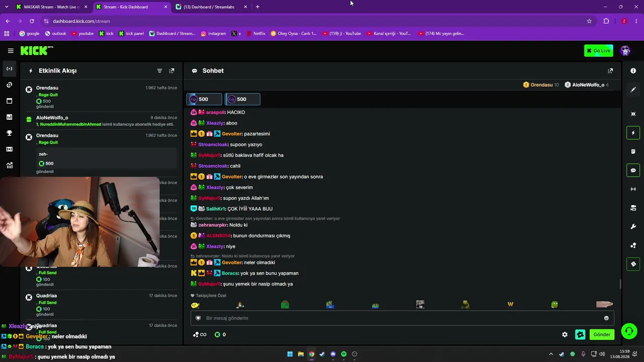Open the profile avatar menu
The width and height of the screenshot is (644, 362).
click(625, 51)
